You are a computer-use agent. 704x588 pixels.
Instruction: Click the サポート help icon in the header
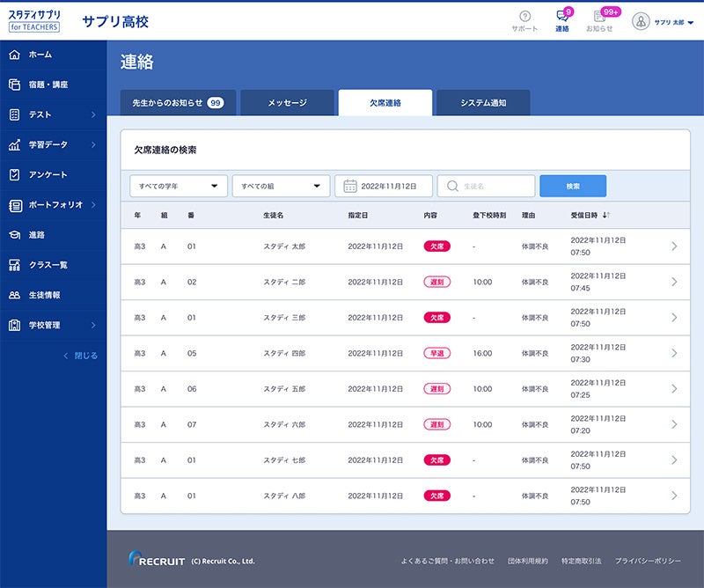523,18
